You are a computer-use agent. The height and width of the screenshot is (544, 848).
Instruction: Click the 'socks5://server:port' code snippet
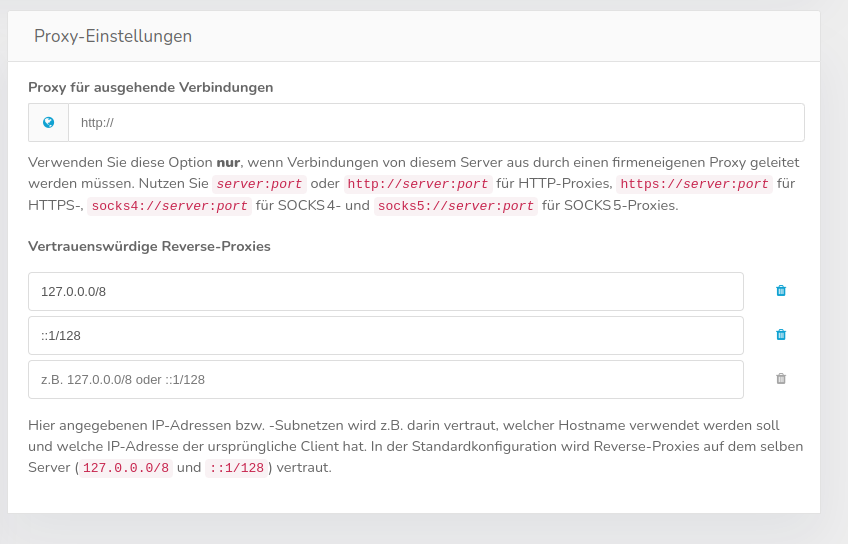tap(455, 206)
